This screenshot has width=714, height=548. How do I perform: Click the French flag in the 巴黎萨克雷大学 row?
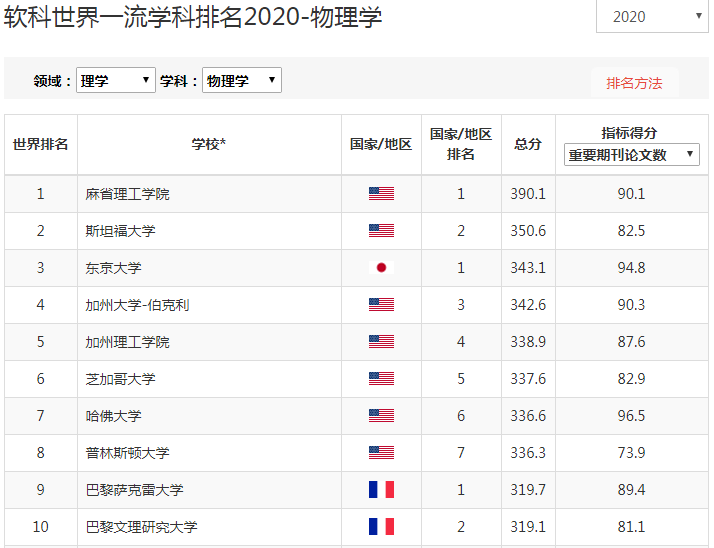pos(381,490)
